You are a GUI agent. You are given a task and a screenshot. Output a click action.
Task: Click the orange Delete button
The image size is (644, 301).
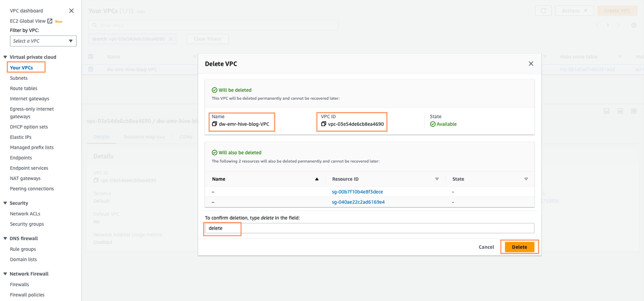point(519,247)
